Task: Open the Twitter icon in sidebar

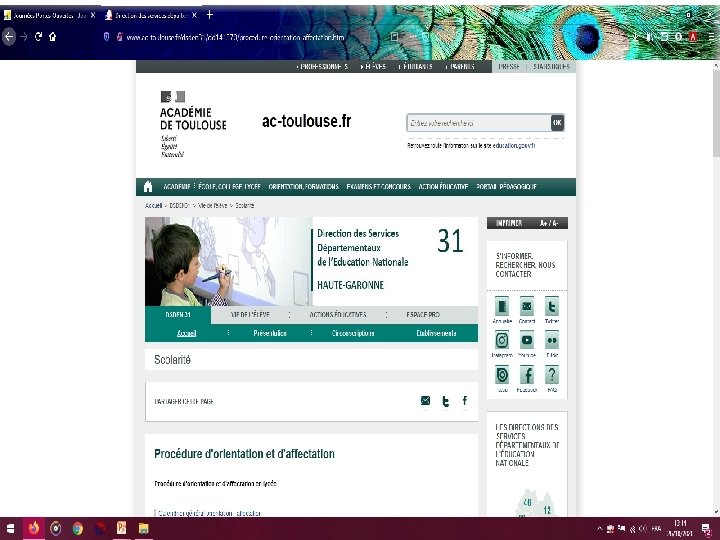Action: point(551,307)
